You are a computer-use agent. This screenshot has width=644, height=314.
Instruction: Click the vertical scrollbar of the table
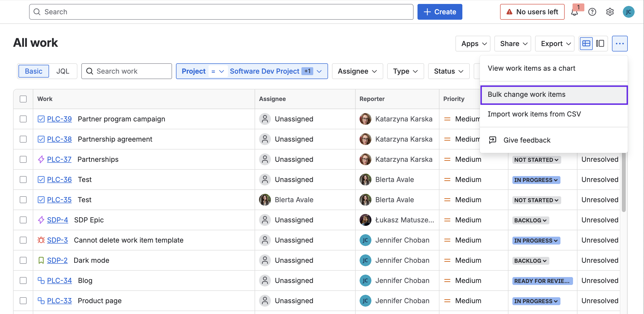[x=624, y=182]
